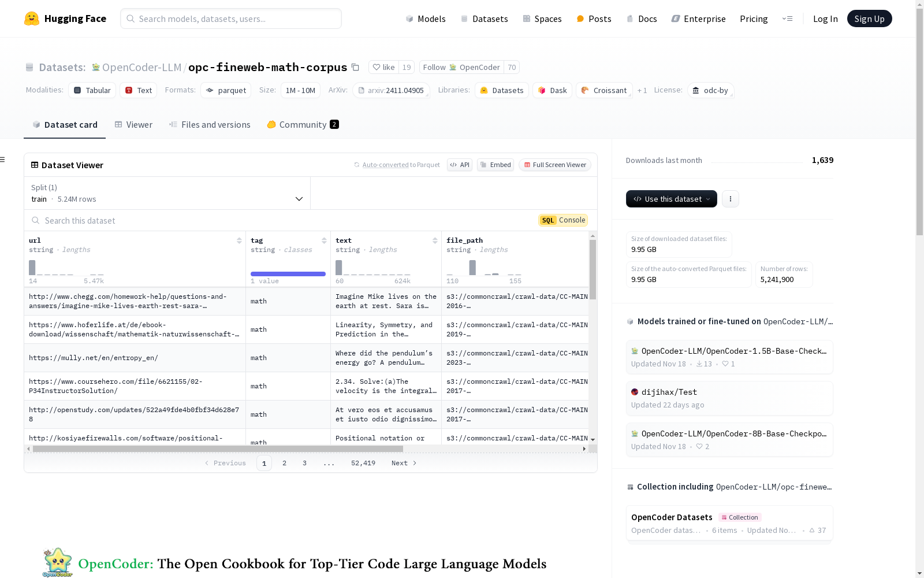Viewport: 924px width, 578px height.
Task: Click the url column lengths histogram
Action: (66, 268)
